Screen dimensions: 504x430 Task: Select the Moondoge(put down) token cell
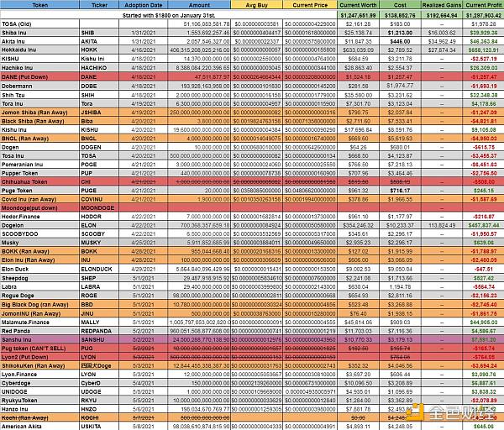pyautogui.click(x=32, y=207)
